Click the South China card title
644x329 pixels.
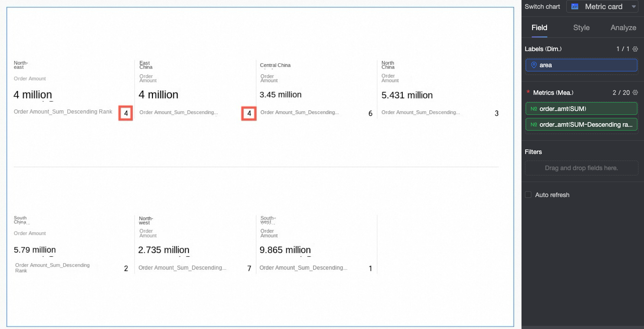tap(20, 220)
